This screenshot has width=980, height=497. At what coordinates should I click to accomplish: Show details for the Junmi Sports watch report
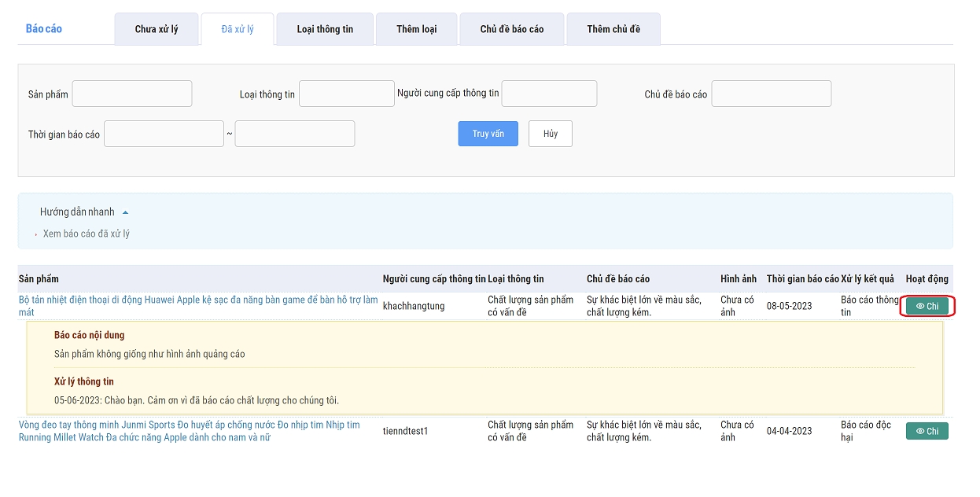(927, 431)
